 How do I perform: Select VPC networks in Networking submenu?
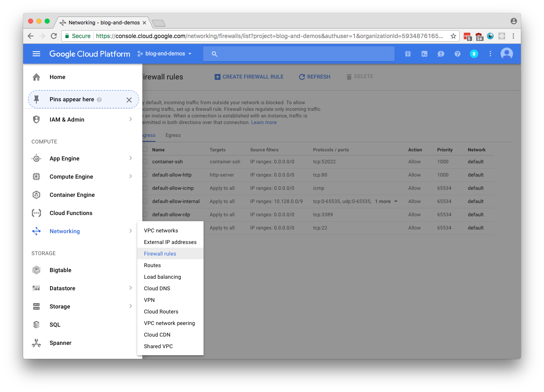coord(170,231)
